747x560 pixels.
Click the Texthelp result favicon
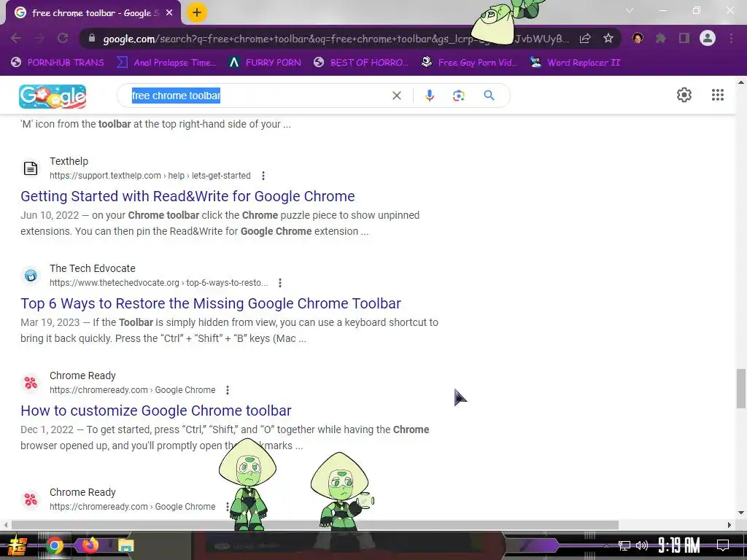[31, 168]
